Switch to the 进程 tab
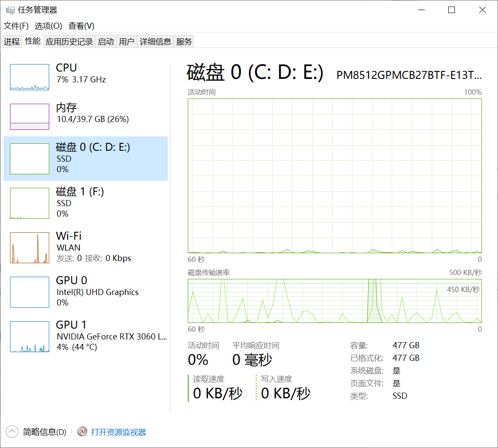 (12, 42)
